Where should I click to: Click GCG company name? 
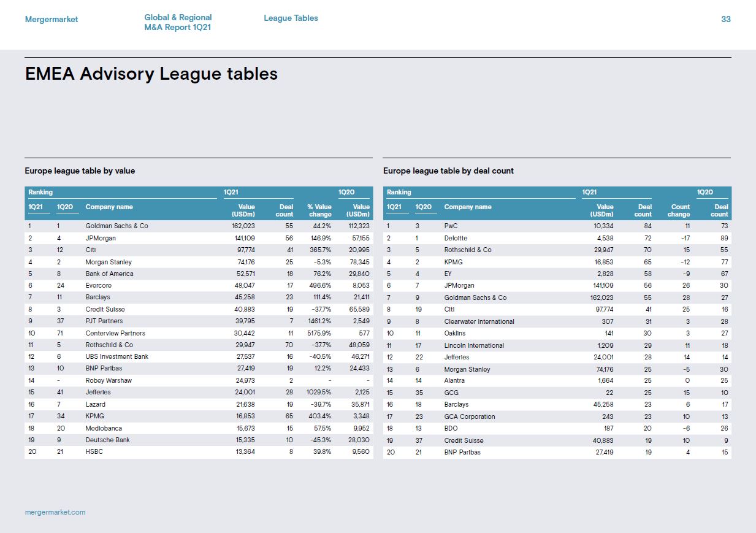(x=451, y=393)
